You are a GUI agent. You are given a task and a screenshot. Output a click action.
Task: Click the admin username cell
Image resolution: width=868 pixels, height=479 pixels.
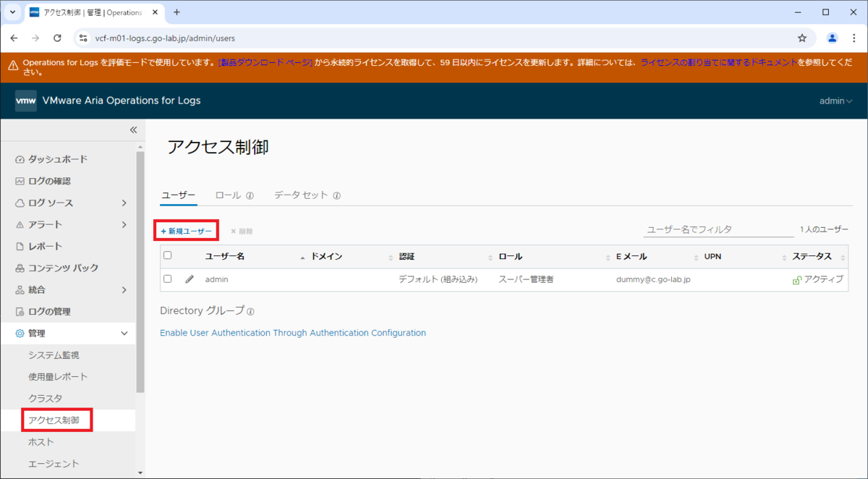coord(216,279)
